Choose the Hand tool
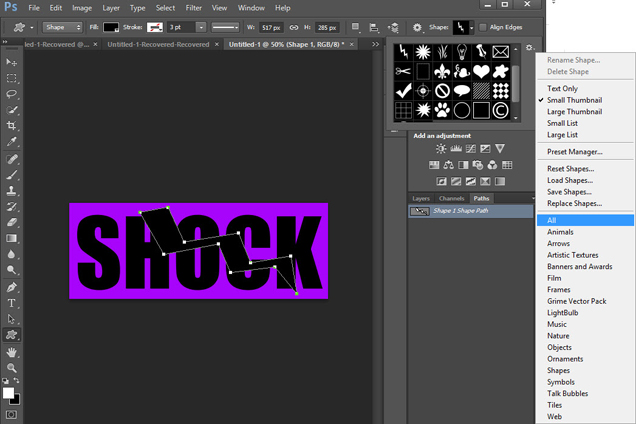 tap(12, 352)
